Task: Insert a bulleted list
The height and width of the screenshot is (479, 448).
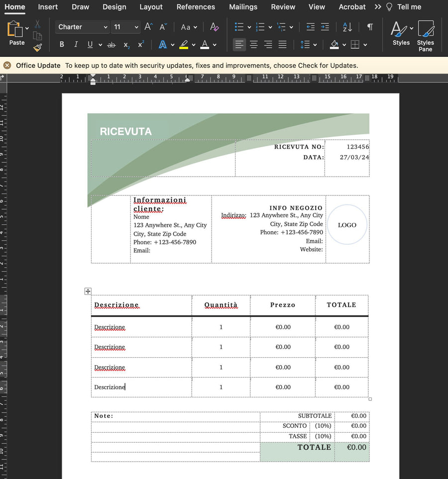Action: tap(239, 27)
